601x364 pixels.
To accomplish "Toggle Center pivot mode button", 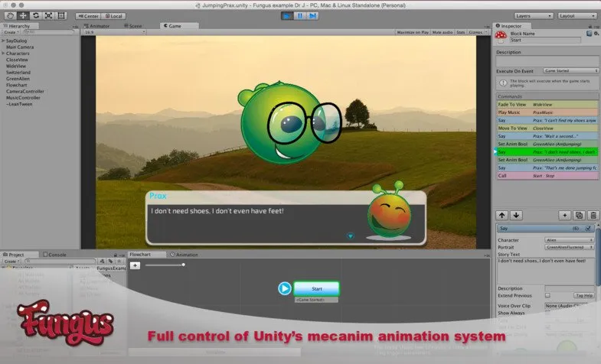I will (x=88, y=16).
